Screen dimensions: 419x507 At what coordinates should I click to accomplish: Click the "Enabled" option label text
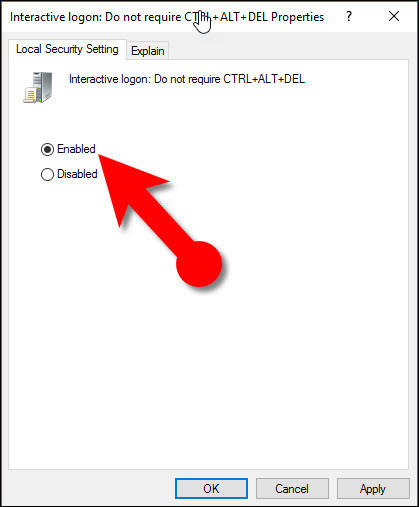(x=76, y=149)
